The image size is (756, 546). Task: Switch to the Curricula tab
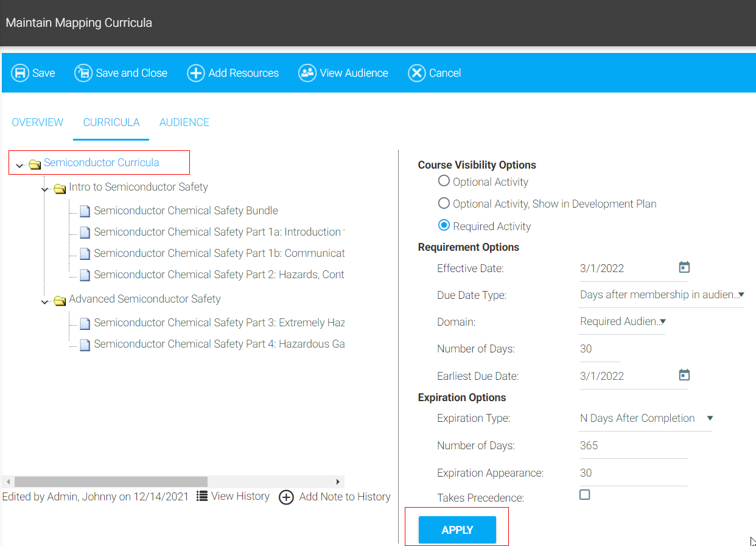coord(111,122)
